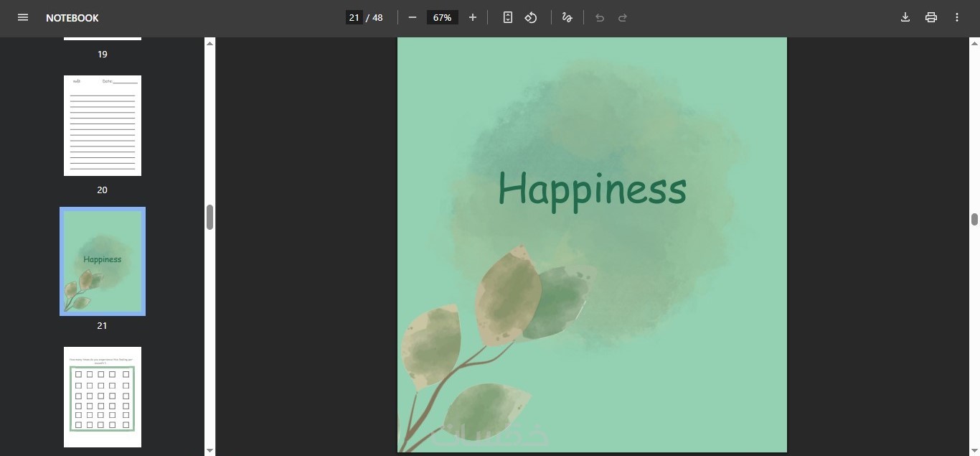Click the fit to page icon
The image size is (980, 456).
pyautogui.click(x=508, y=17)
